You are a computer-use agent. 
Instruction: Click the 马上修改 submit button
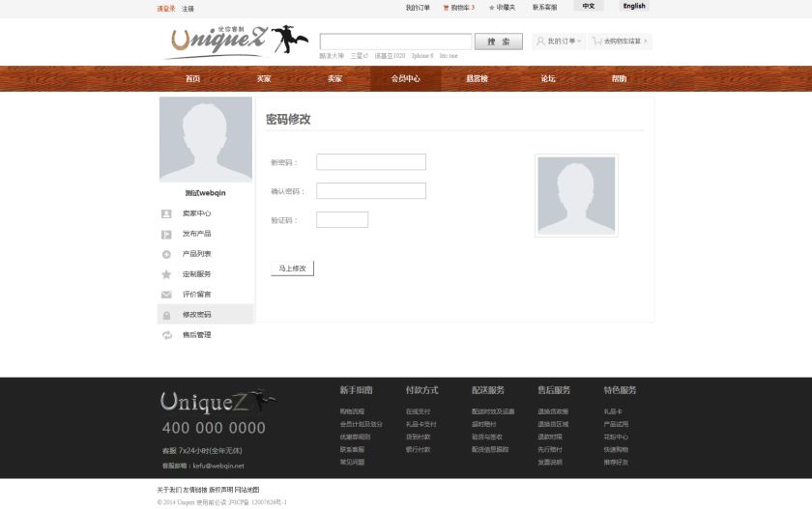click(x=292, y=269)
